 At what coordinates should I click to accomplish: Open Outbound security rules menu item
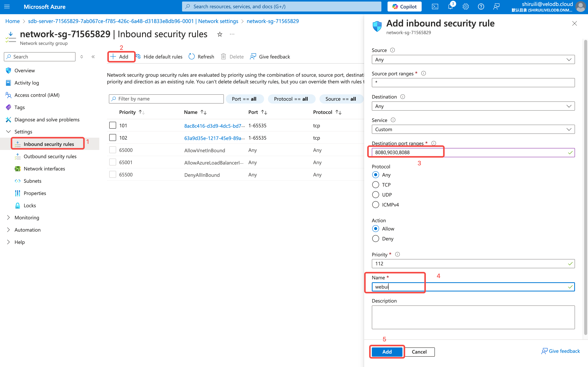50,156
